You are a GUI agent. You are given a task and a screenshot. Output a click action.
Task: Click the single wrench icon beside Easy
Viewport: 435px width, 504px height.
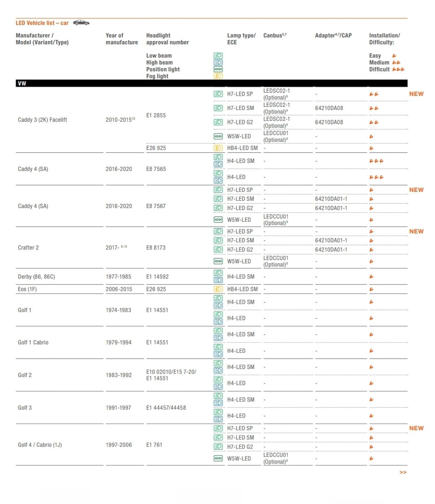point(394,55)
